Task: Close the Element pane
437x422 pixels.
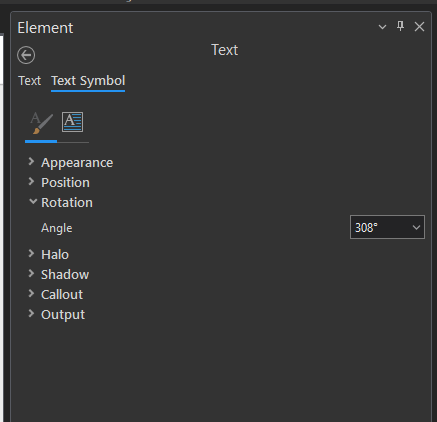Action: tap(419, 27)
